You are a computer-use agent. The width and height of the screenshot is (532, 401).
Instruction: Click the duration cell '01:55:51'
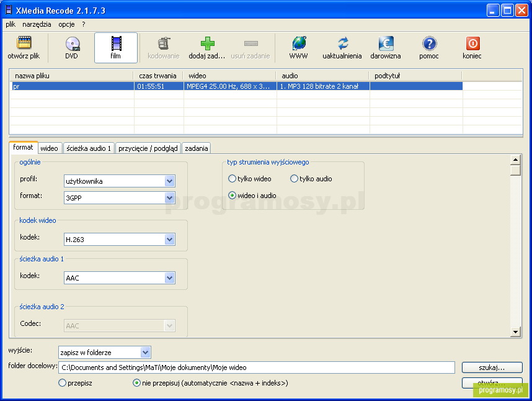pos(159,86)
